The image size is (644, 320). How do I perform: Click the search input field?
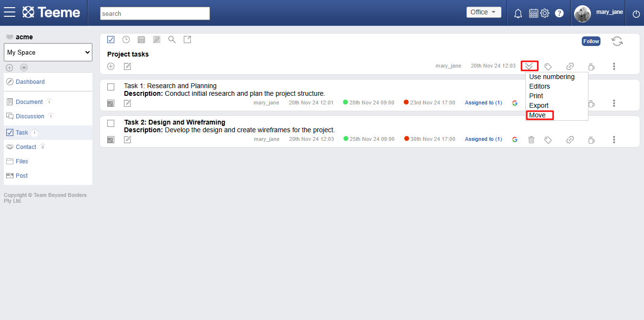[155, 13]
